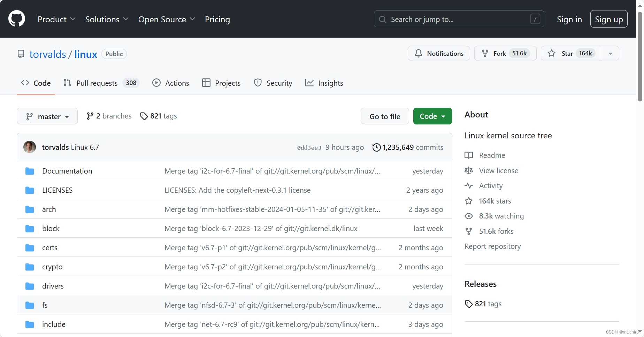
Task: Open the Insights tab
Action: (324, 83)
